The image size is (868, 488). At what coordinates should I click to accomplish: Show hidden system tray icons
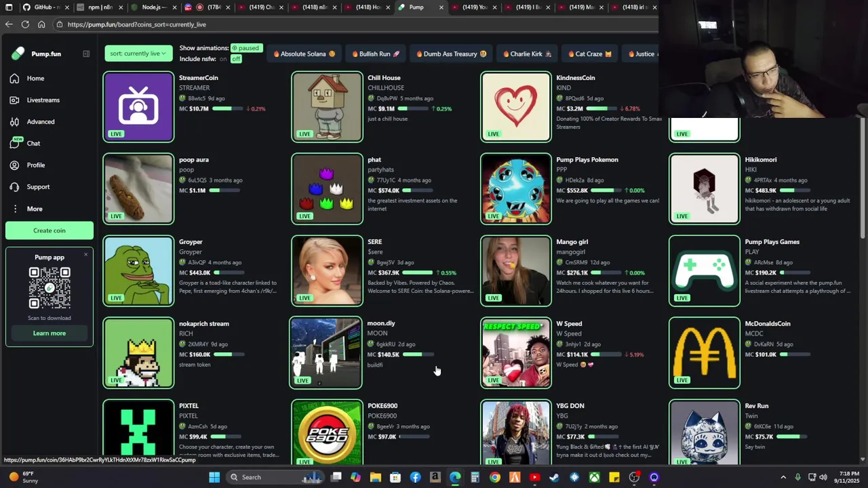point(783,477)
